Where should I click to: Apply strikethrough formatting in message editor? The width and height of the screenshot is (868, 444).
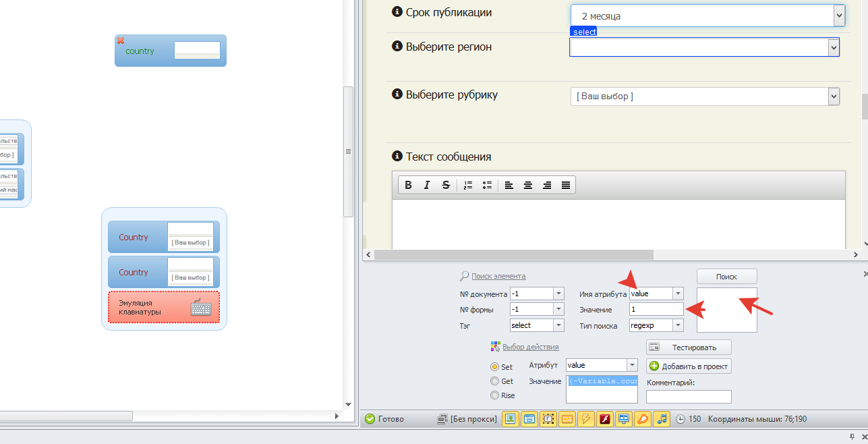click(x=446, y=185)
